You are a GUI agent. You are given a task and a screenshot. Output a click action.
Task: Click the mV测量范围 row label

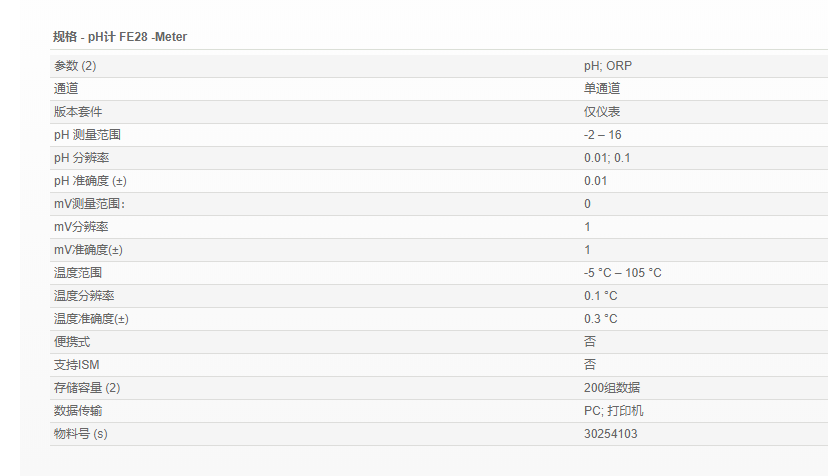point(90,204)
